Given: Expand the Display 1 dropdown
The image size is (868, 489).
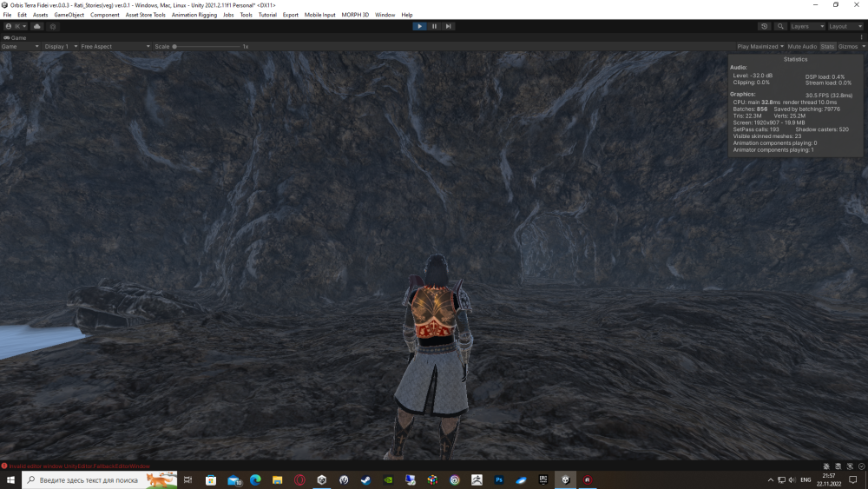Looking at the screenshot, I should [x=60, y=46].
